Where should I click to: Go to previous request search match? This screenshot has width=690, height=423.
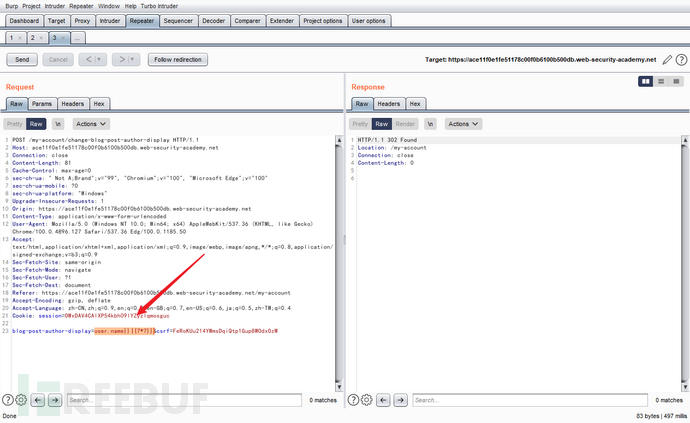38,400
